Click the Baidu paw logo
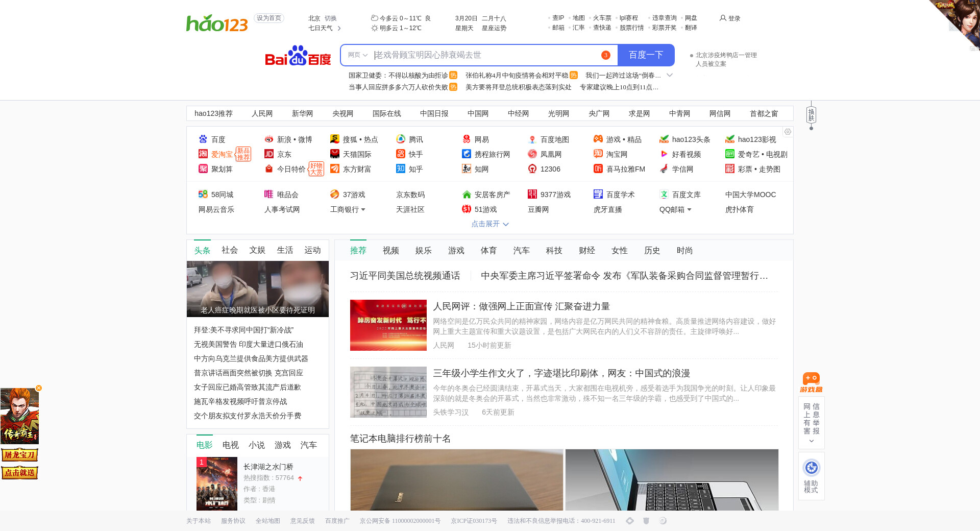 (x=298, y=56)
